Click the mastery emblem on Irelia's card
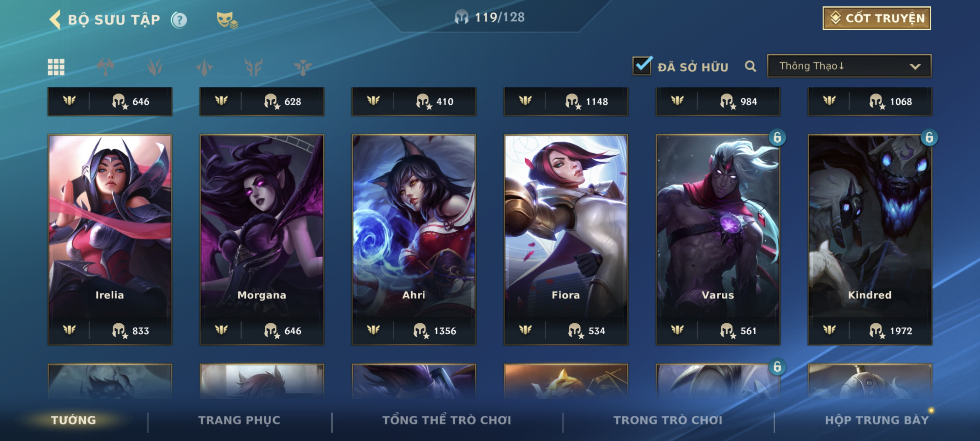Viewport: 980px width, 441px height. (x=69, y=329)
